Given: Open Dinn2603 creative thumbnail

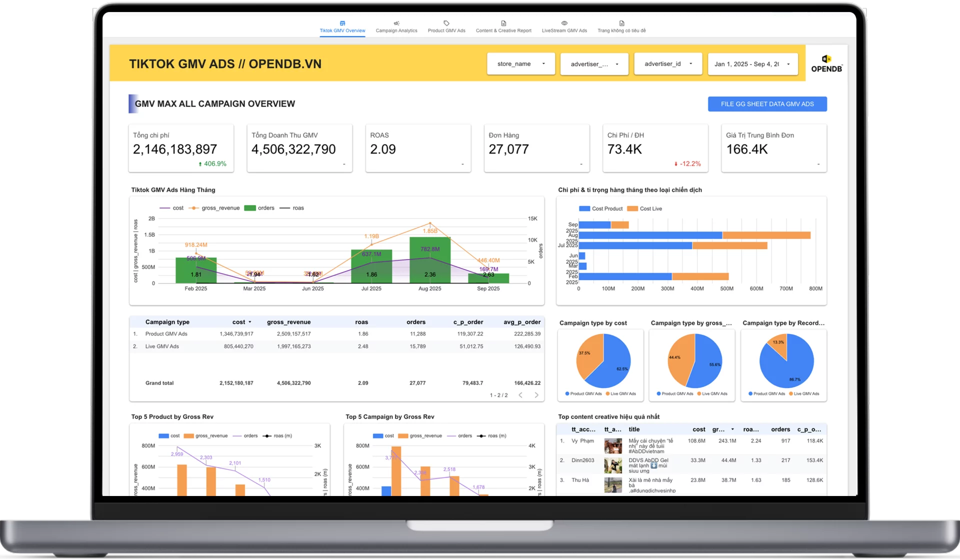Looking at the screenshot, I should click(x=613, y=465).
